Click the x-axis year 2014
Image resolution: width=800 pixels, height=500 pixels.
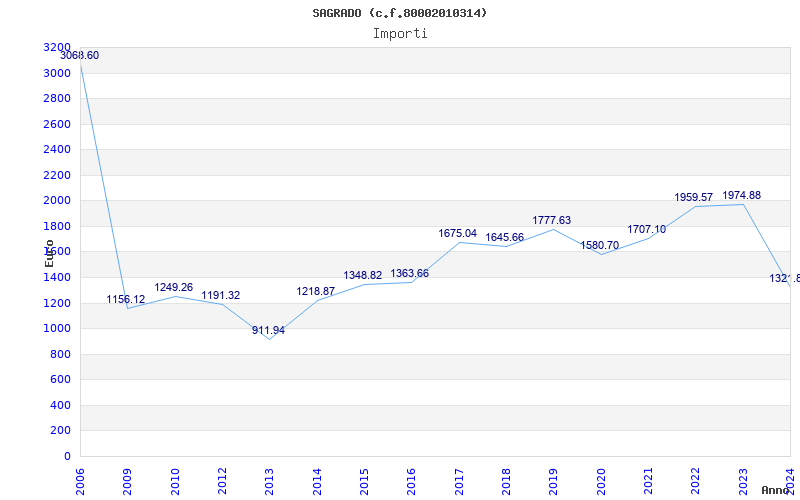pos(317,482)
